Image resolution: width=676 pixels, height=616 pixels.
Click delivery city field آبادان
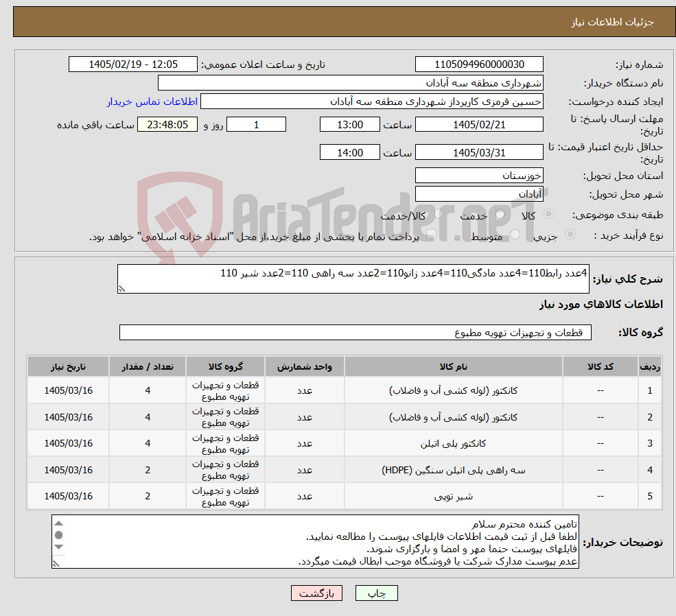479,194
